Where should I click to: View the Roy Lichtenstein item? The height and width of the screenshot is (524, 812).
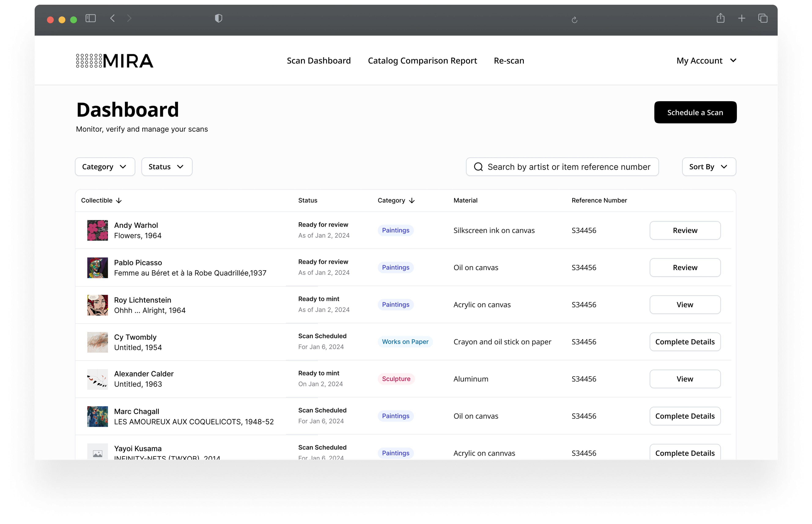click(x=685, y=305)
